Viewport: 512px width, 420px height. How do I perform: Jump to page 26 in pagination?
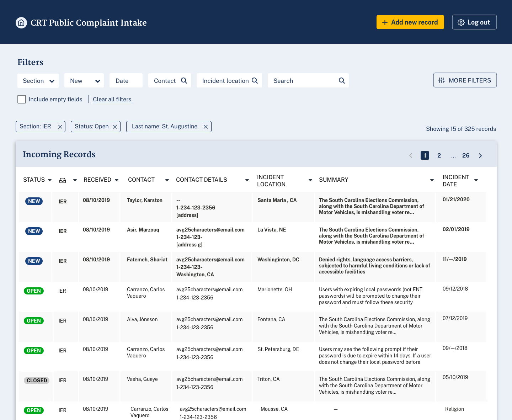coord(466,155)
